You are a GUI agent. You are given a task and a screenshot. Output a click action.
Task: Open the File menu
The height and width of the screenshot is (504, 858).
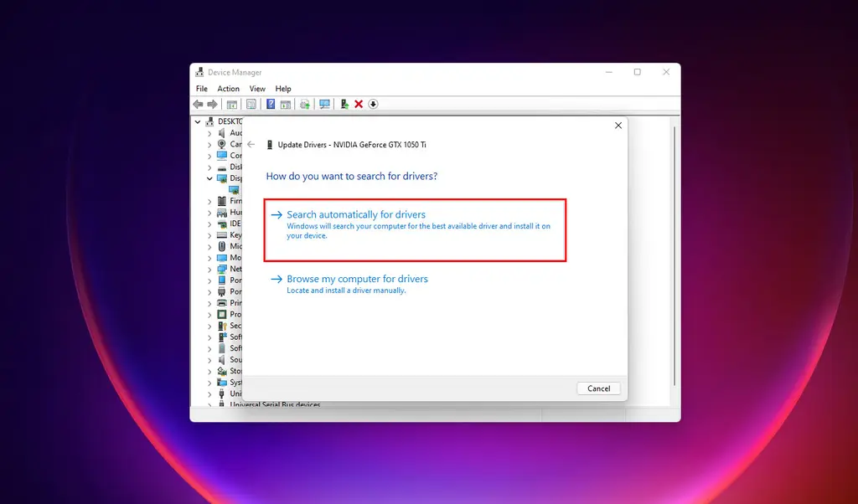point(202,89)
